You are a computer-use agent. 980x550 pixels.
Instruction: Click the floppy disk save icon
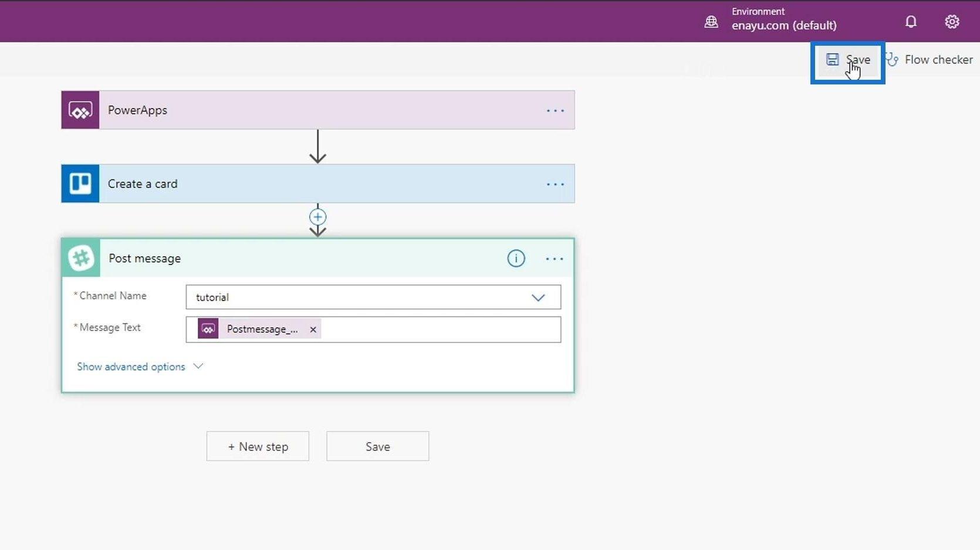[832, 59]
